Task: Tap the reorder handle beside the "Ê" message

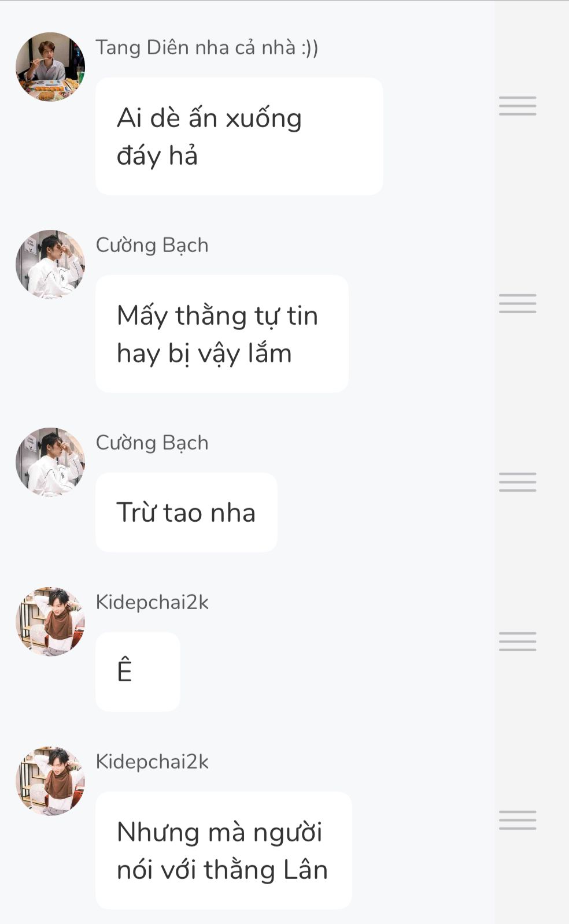Action: 518,641
